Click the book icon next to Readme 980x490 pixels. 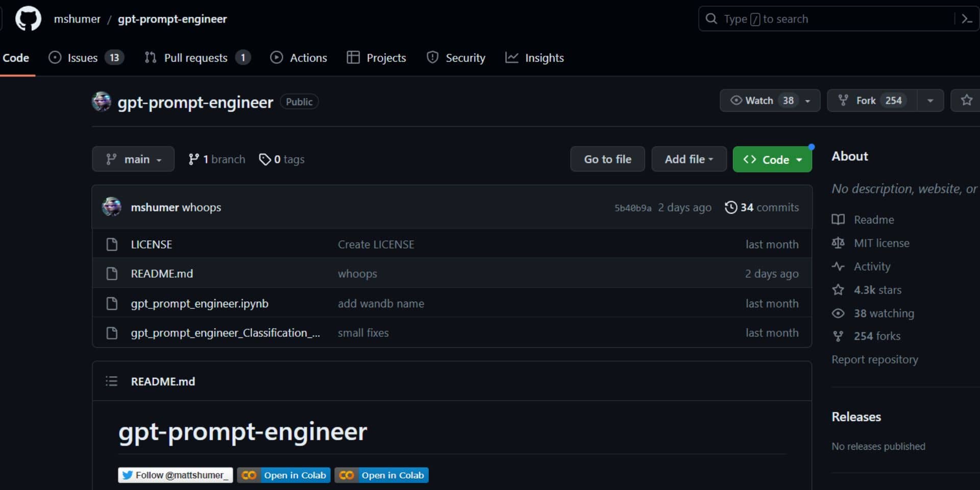coord(838,219)
